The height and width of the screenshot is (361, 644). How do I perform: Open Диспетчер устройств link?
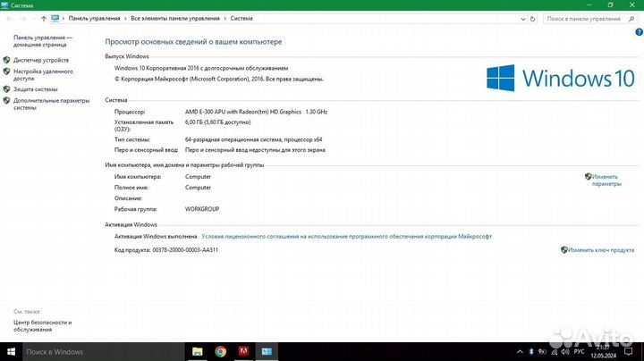41,60
